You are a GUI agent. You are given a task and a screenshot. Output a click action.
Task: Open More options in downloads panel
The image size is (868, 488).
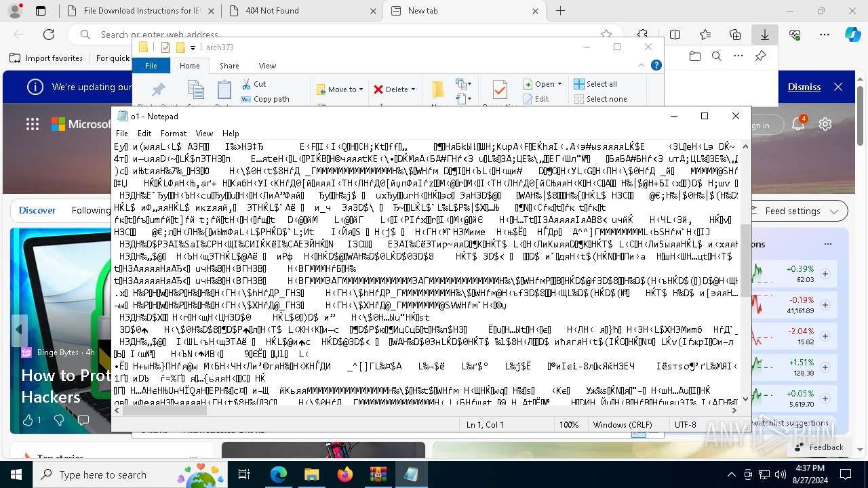coord(738,56)
